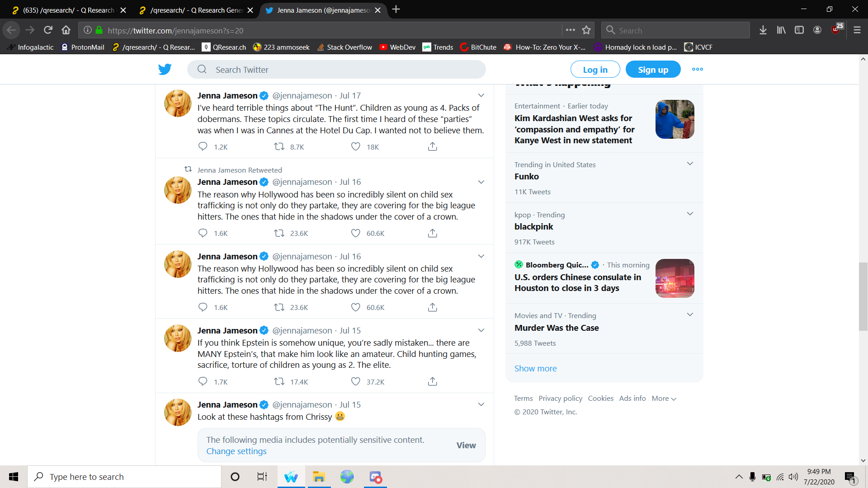Open the uBlock Origin extension icon
This screenshot has width=868, height=488.
point(837,29)
